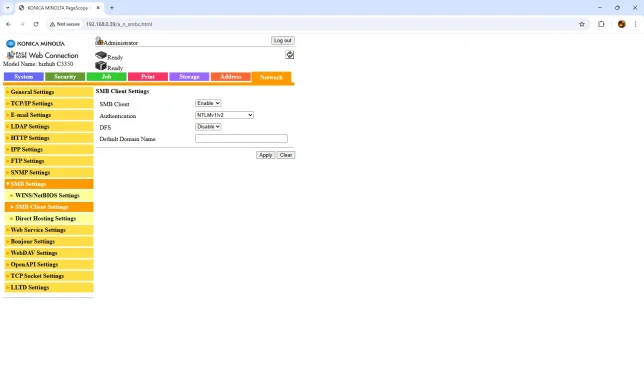Image resolution: width=644 pixels, height=384 pixels.
Task: Open browser extensions icon
Action: [x=601, y=24]
